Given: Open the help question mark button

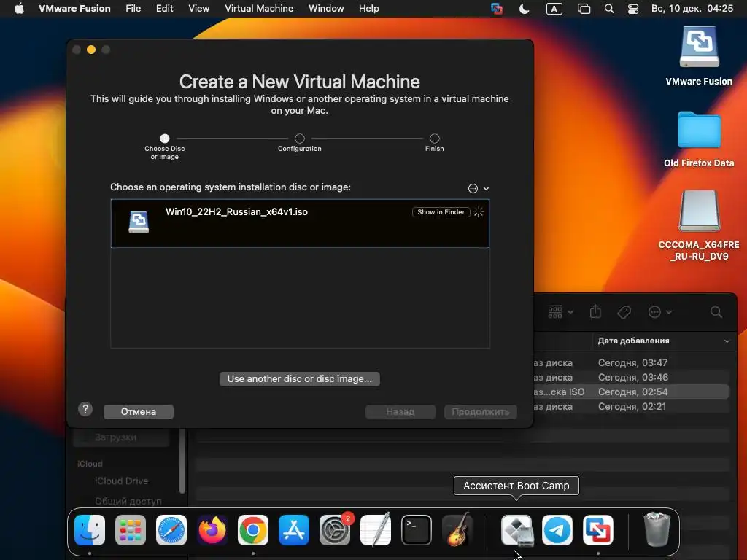Looking at the screenshot, I should 85,409.
